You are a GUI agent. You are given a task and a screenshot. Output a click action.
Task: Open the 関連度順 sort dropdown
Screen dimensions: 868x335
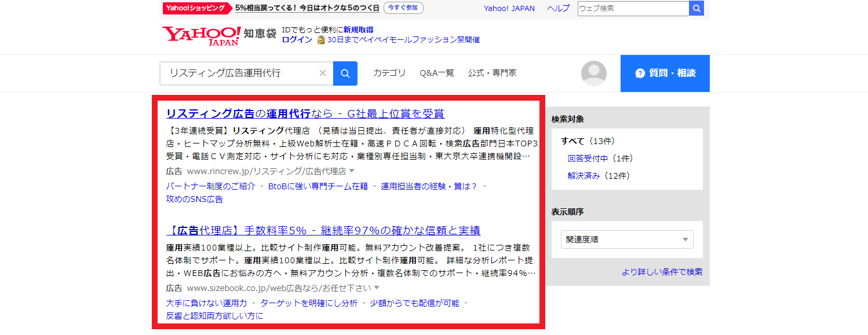627,240
